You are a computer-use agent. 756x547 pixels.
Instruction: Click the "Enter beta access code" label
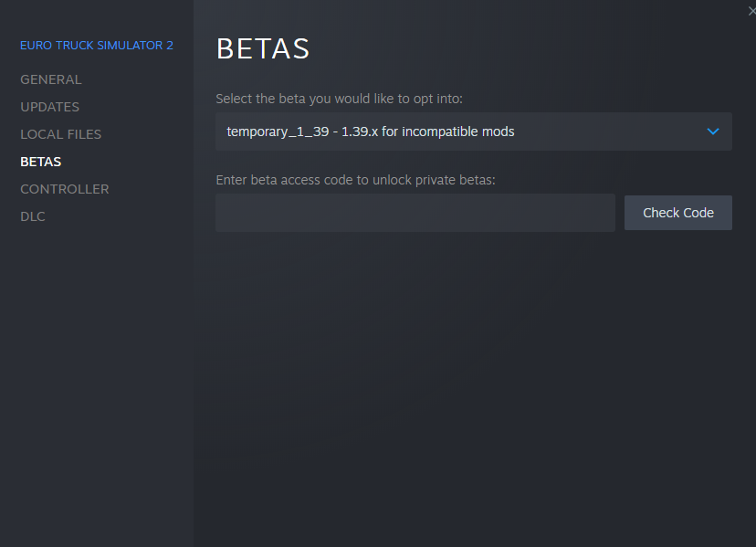tap(301, 180)
